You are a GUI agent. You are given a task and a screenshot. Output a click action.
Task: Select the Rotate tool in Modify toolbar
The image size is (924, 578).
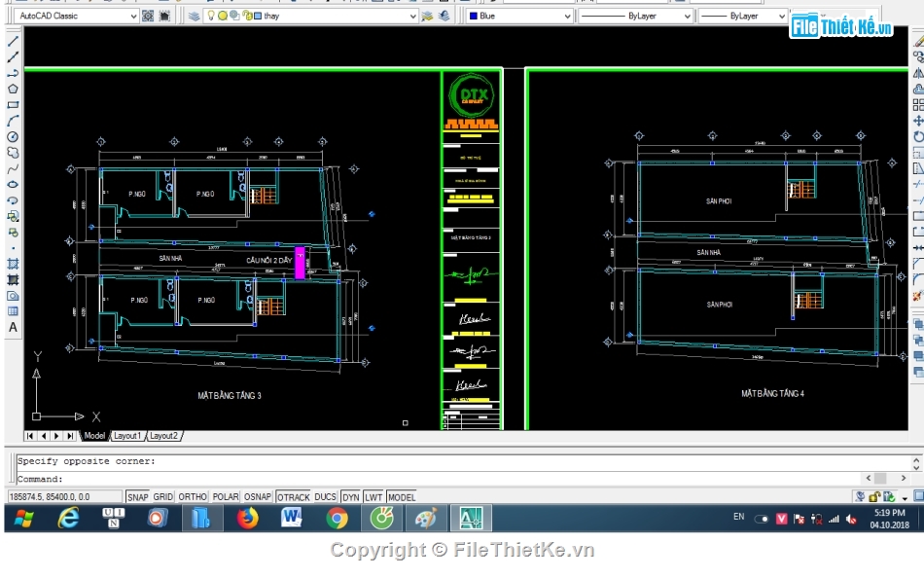pyautogui.click(x=918, y=137)
